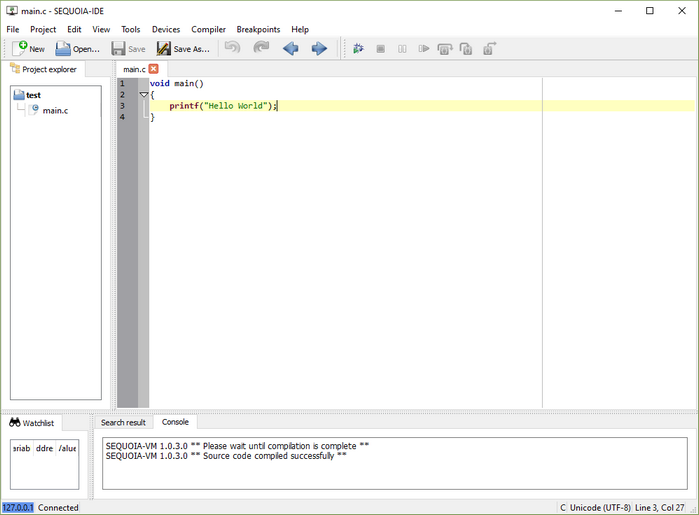
Task: Click the Continue/resume debug icon
Action: tap(424, 49)
